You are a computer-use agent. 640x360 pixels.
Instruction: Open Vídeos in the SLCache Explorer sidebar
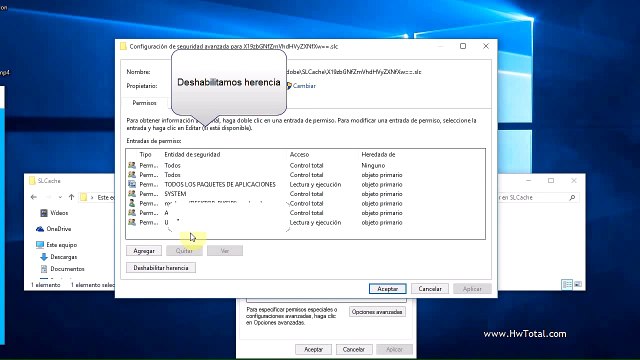(59, 213)
